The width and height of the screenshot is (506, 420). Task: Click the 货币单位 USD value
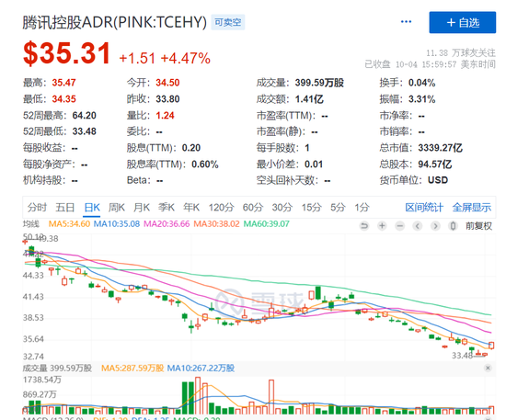(x=438, y=180)
